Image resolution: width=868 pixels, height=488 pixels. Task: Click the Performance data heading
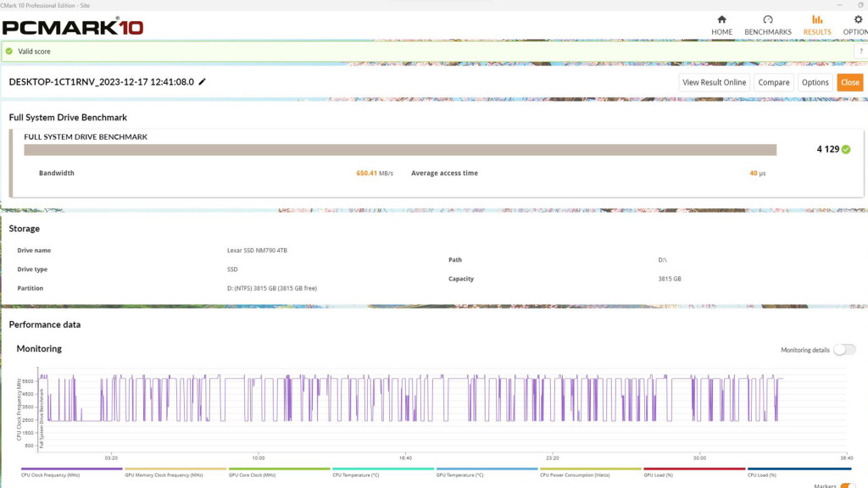[45, 324]
